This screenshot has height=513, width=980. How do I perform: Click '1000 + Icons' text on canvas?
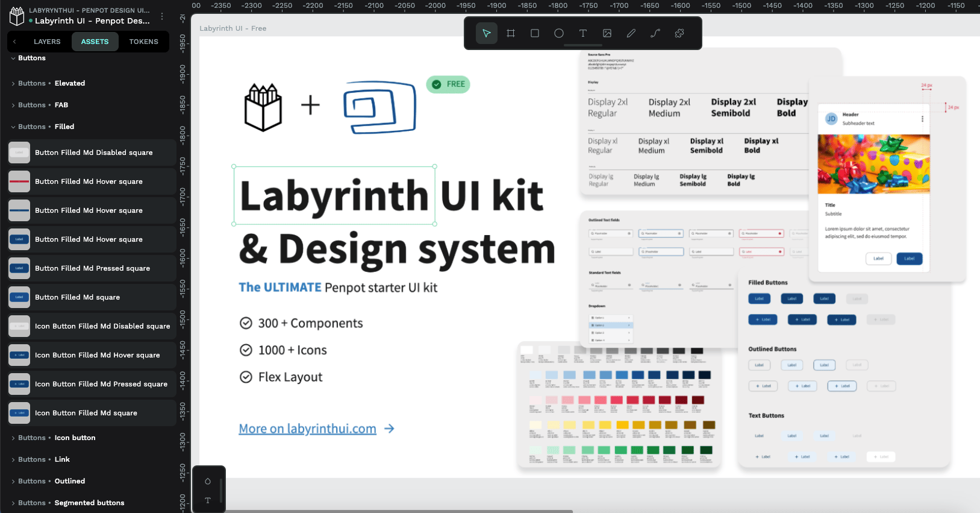[x=292, y=350]
